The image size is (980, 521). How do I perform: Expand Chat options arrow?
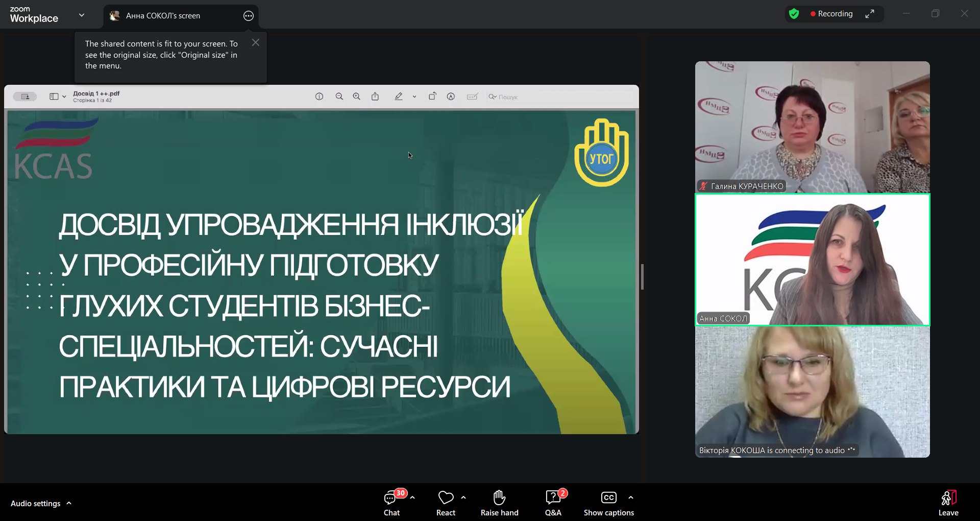(412, 497)
